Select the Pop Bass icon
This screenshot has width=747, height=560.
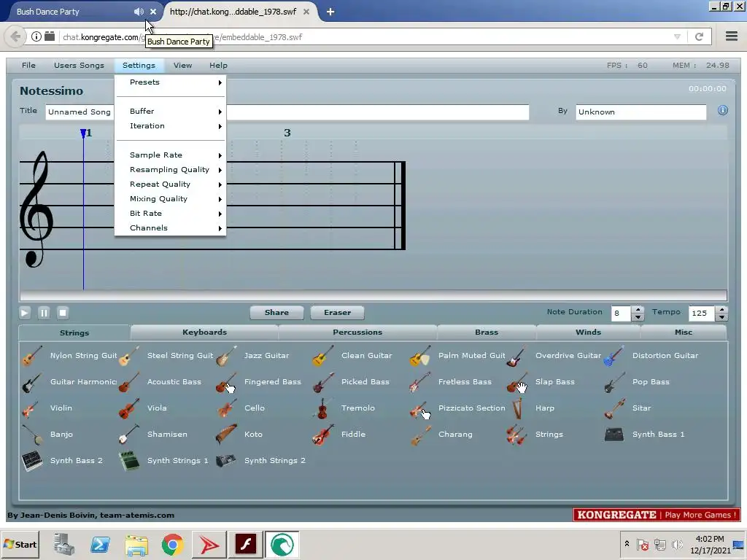pyautogui.click(x=614, y=382)
